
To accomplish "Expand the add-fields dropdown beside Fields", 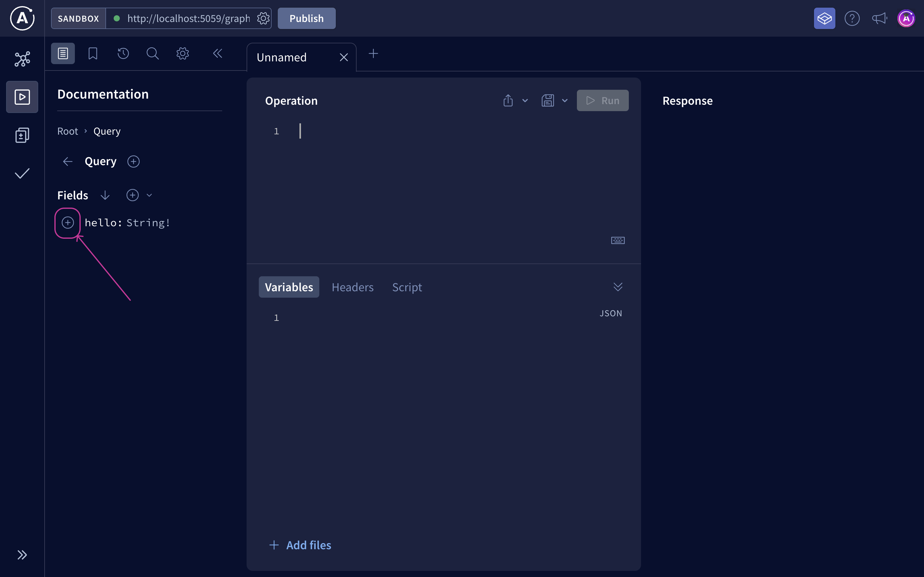I will click(149, 195).
